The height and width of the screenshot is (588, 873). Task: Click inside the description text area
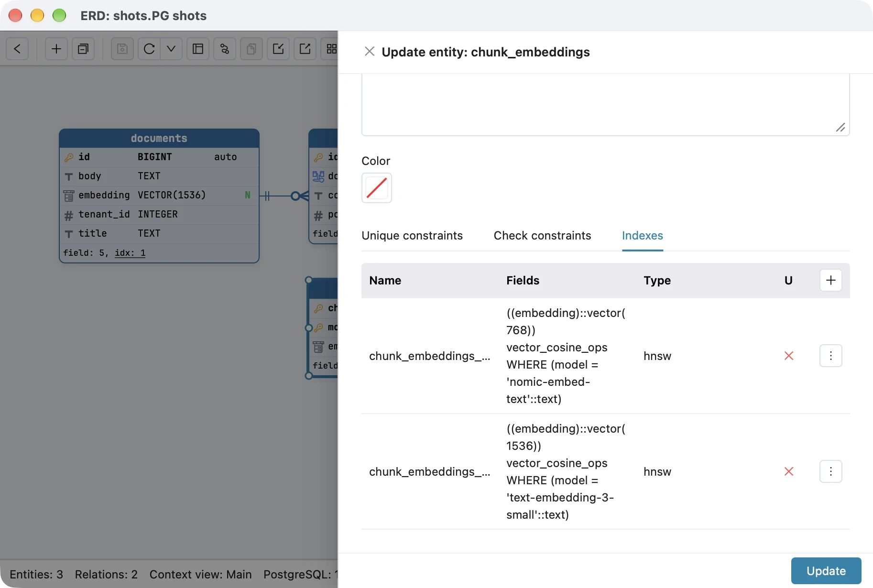coord(606,105)
